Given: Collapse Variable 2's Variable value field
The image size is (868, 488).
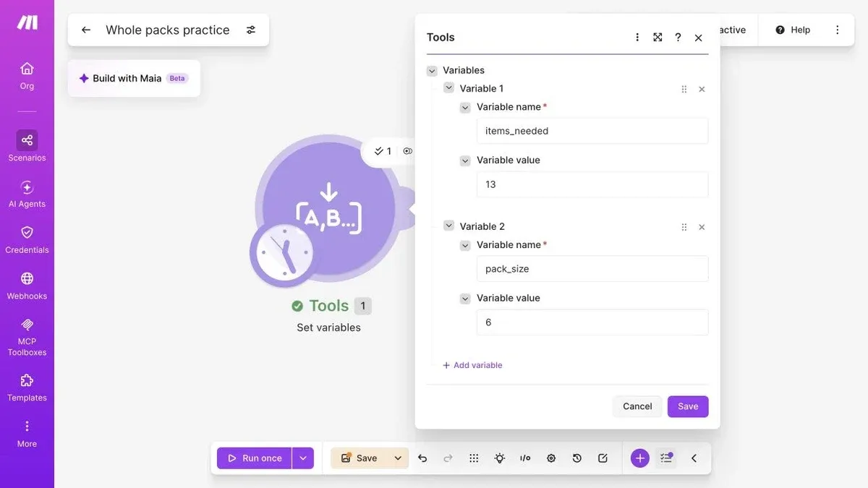Looking at the screenshot, I should click(466, 298).
